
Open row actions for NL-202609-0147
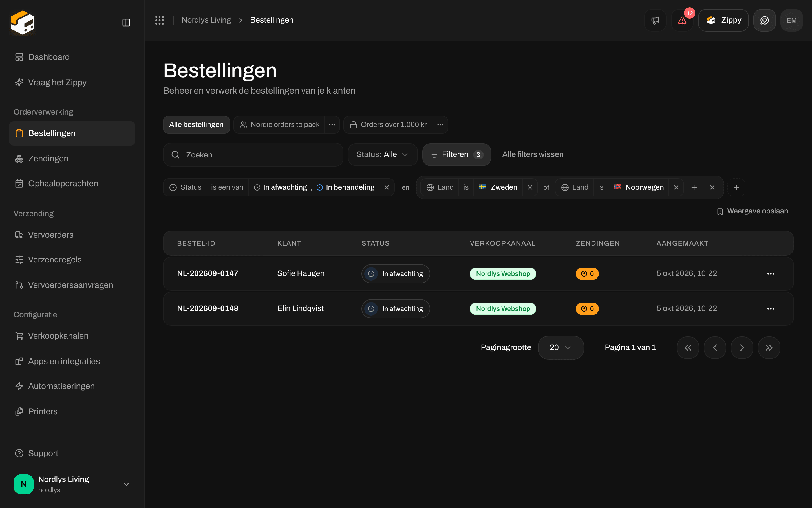771,274
